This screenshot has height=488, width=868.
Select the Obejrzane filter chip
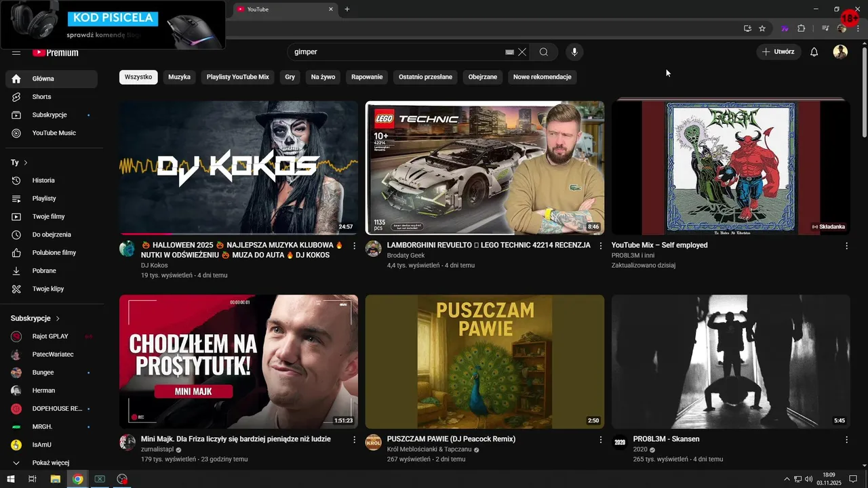(x=483, y=77)
